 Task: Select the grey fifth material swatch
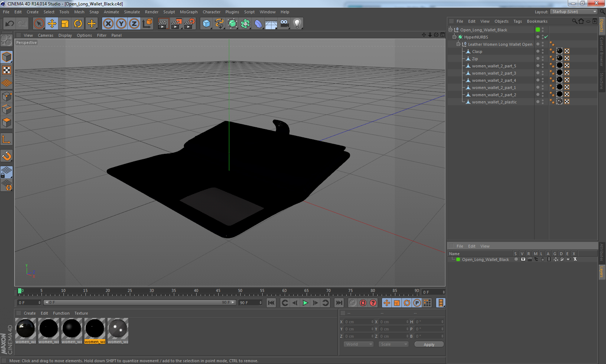[118, 331]
